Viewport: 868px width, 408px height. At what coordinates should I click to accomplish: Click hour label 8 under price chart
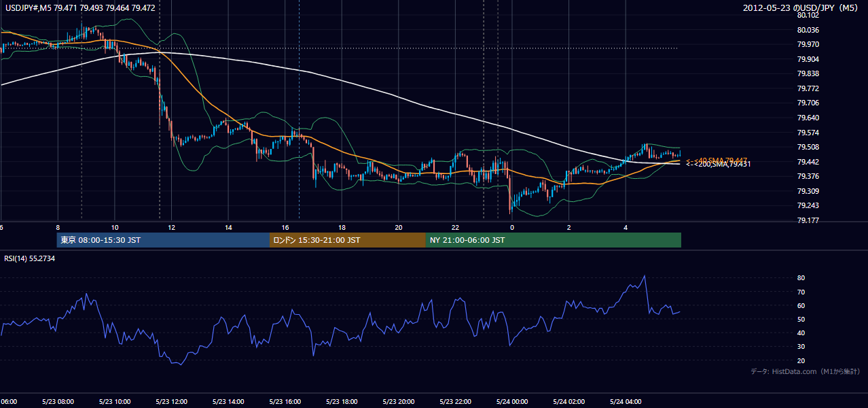(58, 228)
